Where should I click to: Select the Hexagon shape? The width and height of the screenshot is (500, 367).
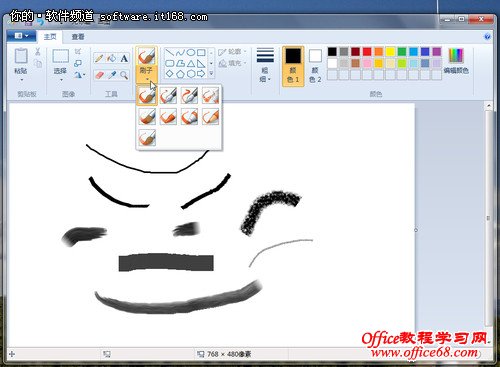point(190,74)
